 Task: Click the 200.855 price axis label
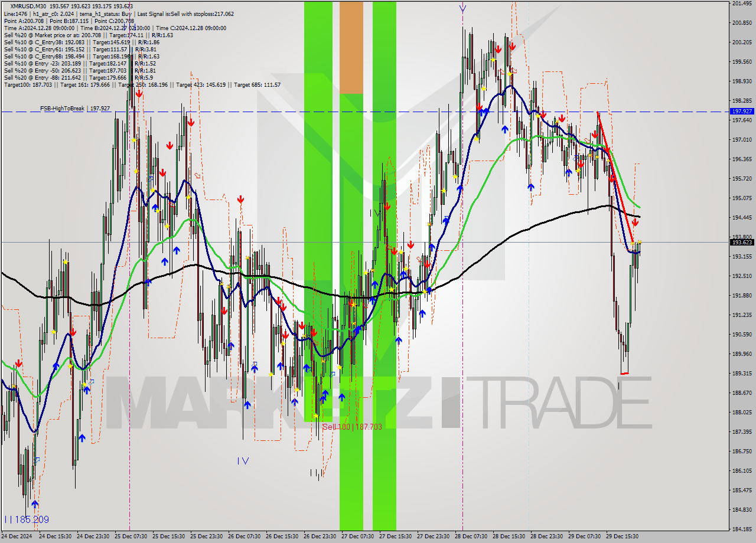click(x=742, y=23)
